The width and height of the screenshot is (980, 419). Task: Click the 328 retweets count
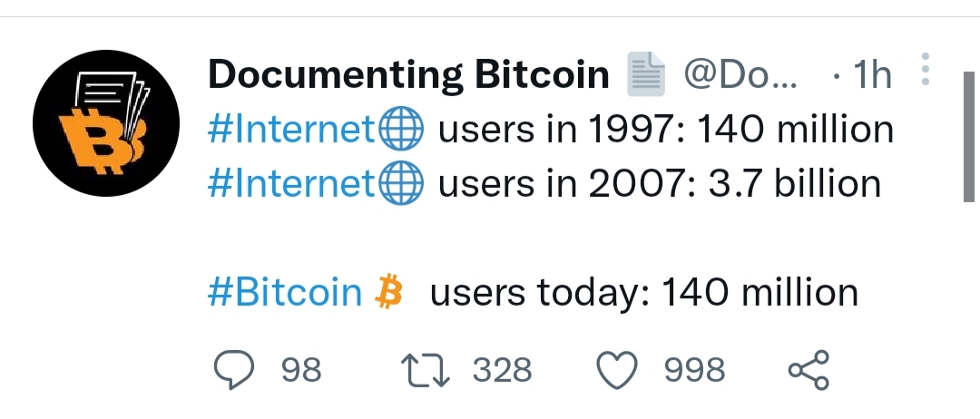click(503, 370)
